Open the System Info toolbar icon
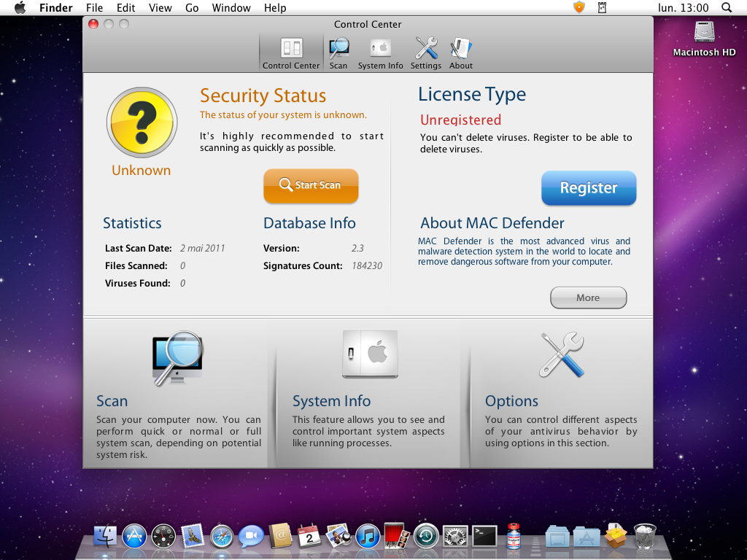Image resolution: width=747 pixels, height=560 pixels. click(380, 53)
